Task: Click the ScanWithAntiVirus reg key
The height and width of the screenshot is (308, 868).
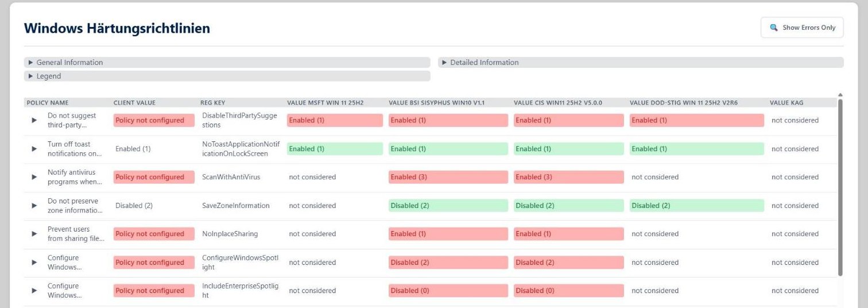Action: pyautogui.click(x=231, y=177)
